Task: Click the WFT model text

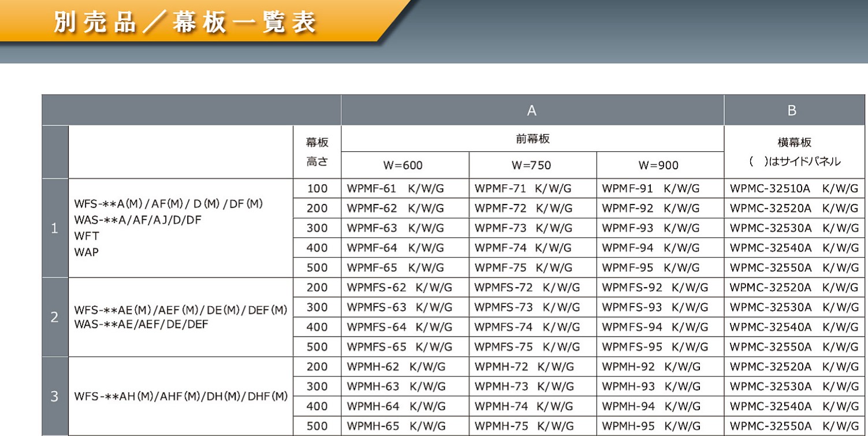Action: point(87,236)
